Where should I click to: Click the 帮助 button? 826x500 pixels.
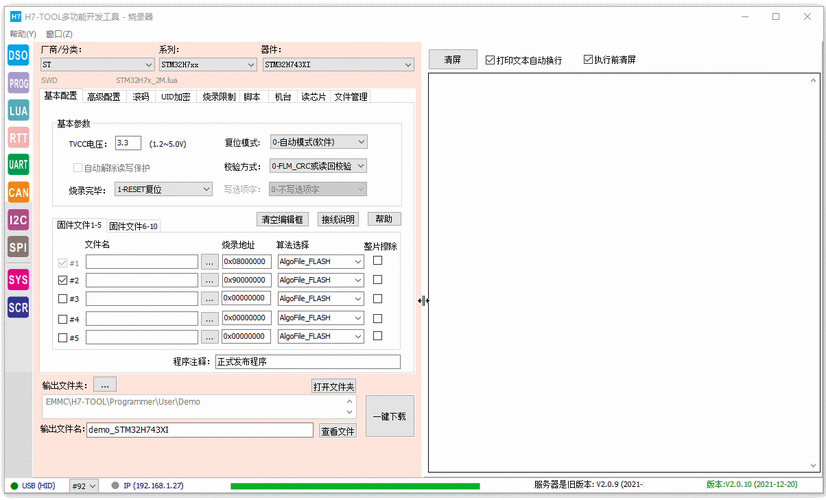[384, 219]
